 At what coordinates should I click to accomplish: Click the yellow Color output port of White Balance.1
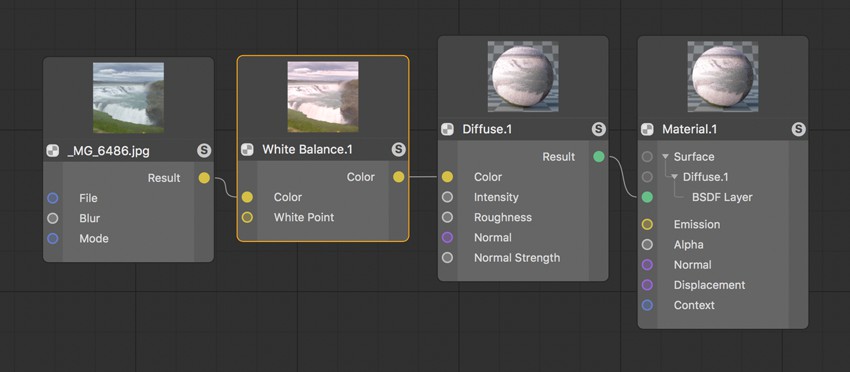[398, 177]
